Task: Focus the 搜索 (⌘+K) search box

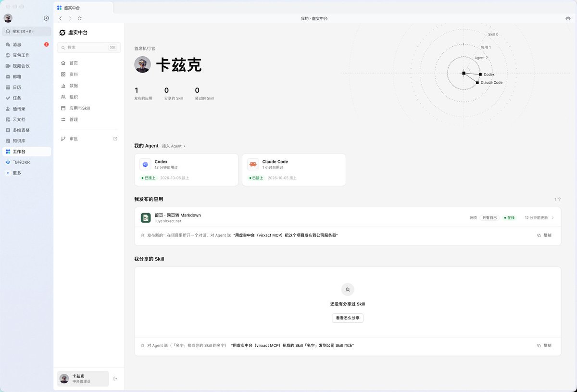Action: point(26,31)
